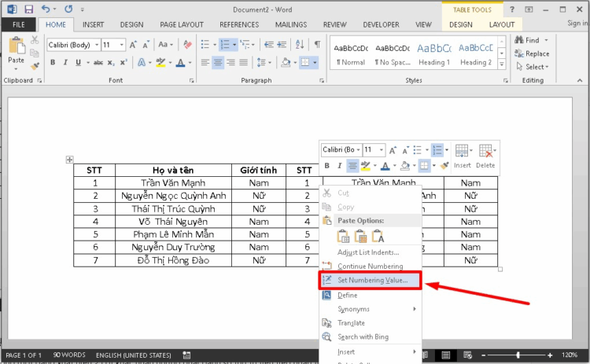Toggle Bold in the ribbon Font group
The width and height of the screenshot is (590, 364).
(53, 63)
